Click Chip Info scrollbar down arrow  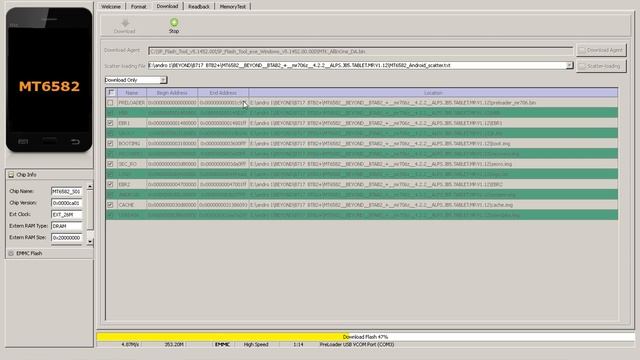(90, 242)
